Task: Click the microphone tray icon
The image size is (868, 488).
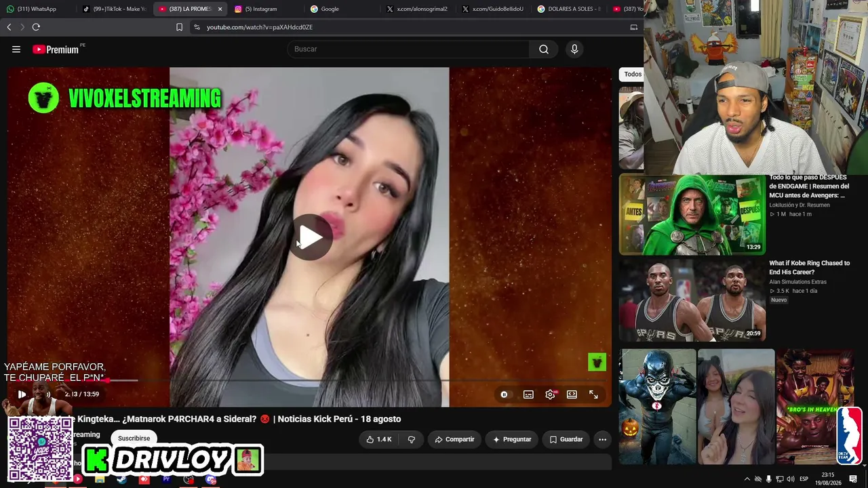Action: [x=768, y=479]
